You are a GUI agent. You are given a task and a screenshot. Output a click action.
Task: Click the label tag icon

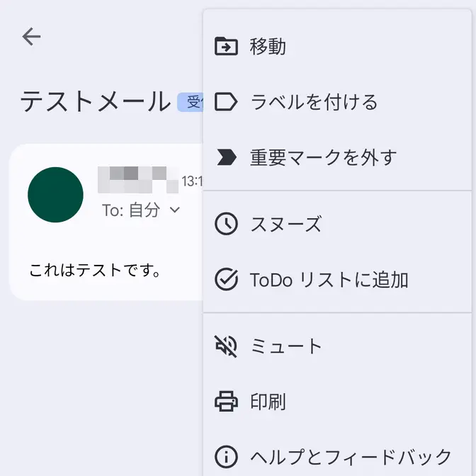pos(226,102)
